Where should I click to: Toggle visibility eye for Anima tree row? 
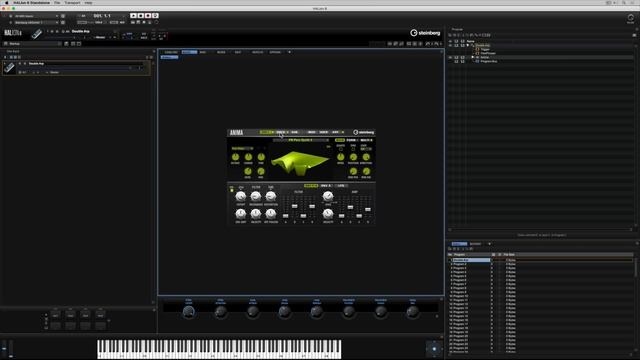(x=451, y=58)
